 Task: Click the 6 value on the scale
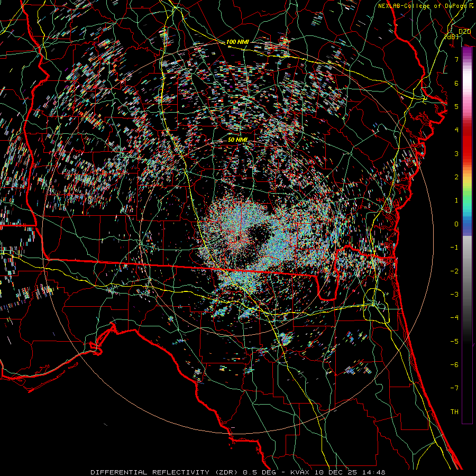pyautogui.click(x=456, y=83)
